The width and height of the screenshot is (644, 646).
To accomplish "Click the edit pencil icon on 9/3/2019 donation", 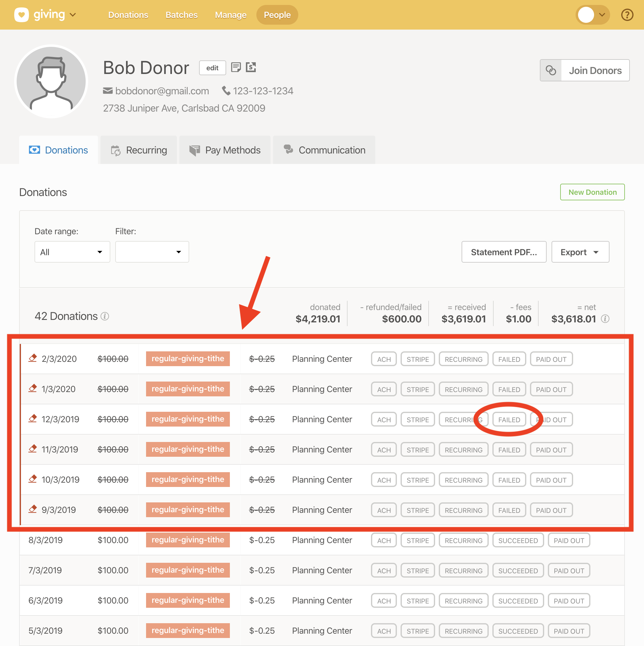I will 32,509.
